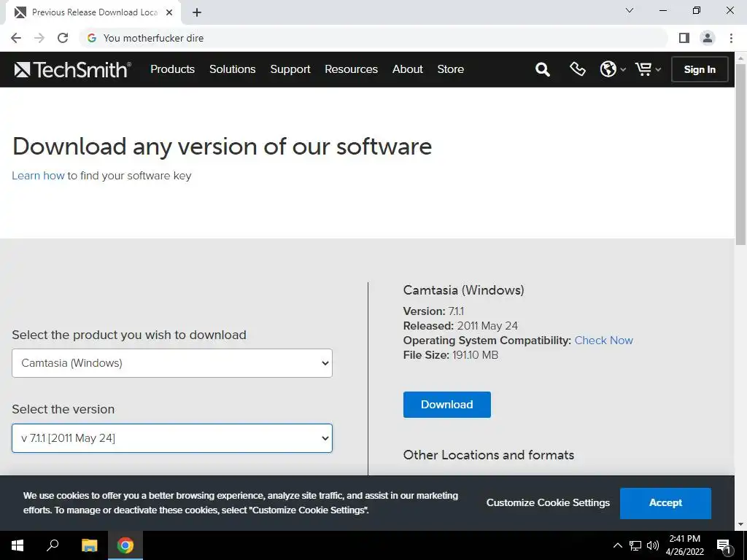Click the Sign In button
The width and height of the screenshot is (747, 560).
[x=700, y=69]
